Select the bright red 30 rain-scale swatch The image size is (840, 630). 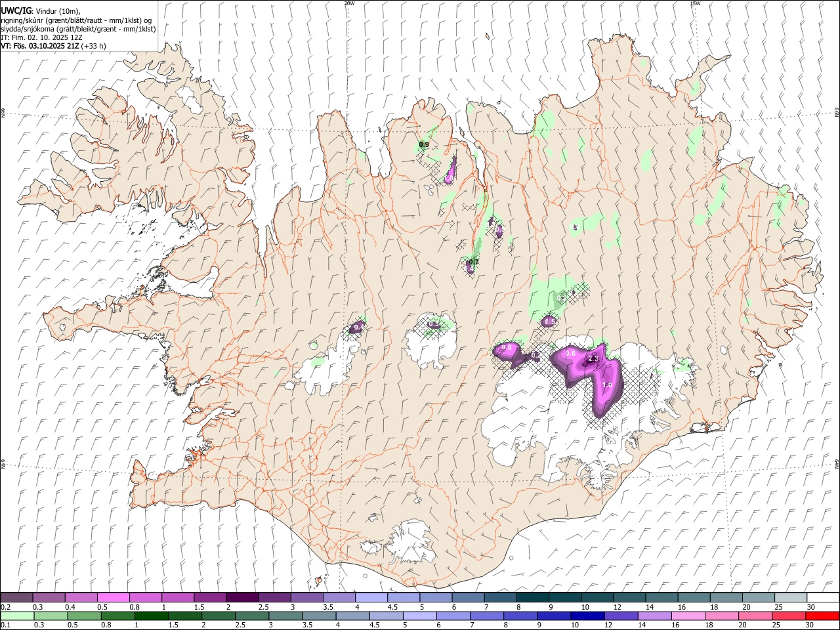tap(822, 616)
